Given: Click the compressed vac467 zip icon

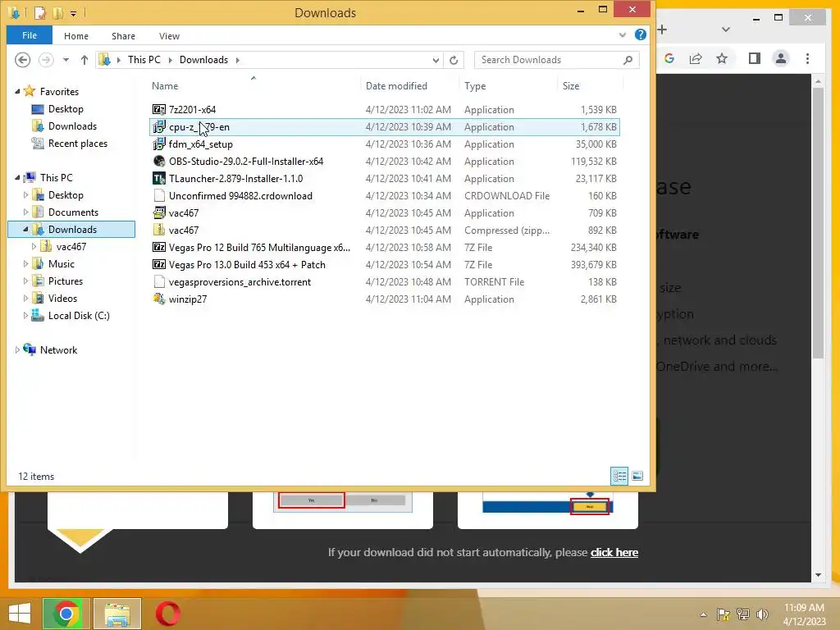Looking at the screenshot, I should [x=159, y=231].
